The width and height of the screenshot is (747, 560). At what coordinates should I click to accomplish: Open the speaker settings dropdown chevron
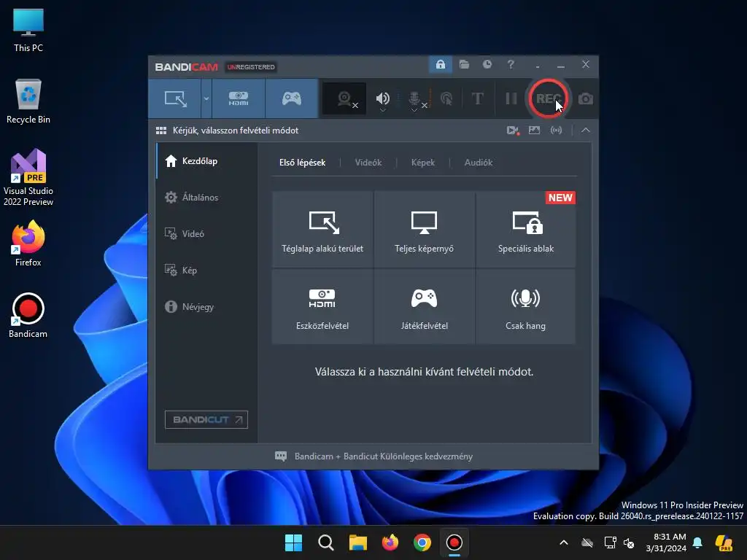(382, 111)
